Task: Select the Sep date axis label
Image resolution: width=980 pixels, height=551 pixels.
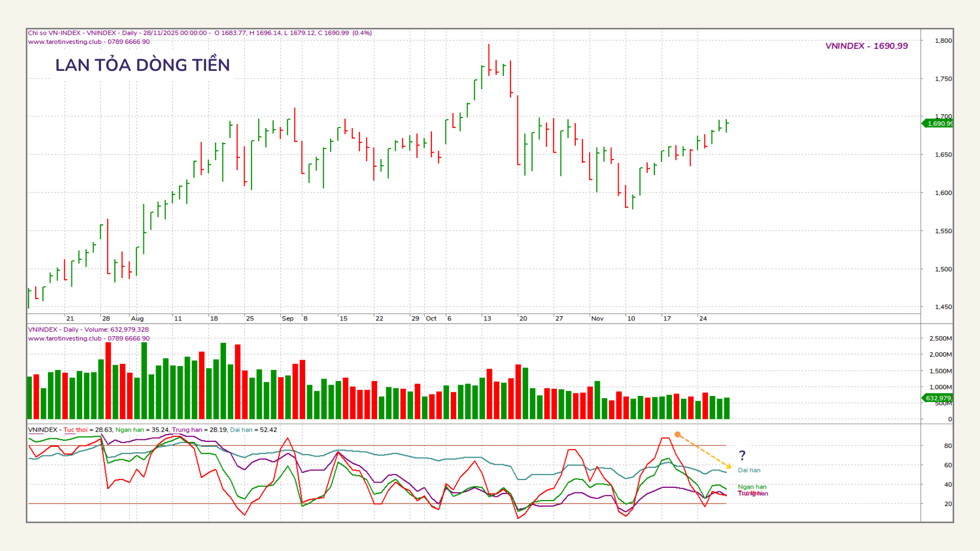Action: tap(288, 318)
